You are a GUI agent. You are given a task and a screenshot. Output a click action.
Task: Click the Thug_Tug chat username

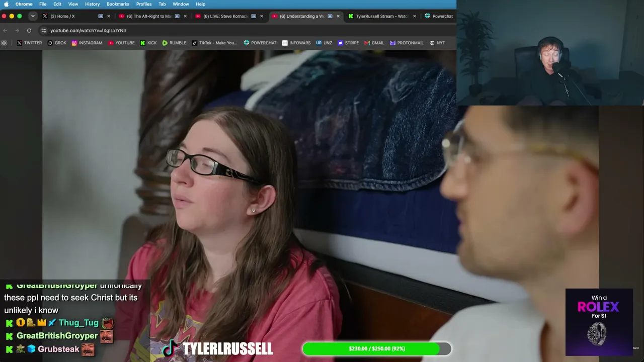[78, 323]
